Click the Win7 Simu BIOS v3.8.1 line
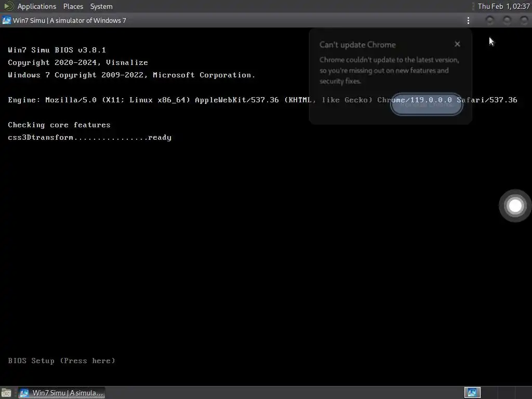This screenshot has width=532, height=399. click(57, 50)
